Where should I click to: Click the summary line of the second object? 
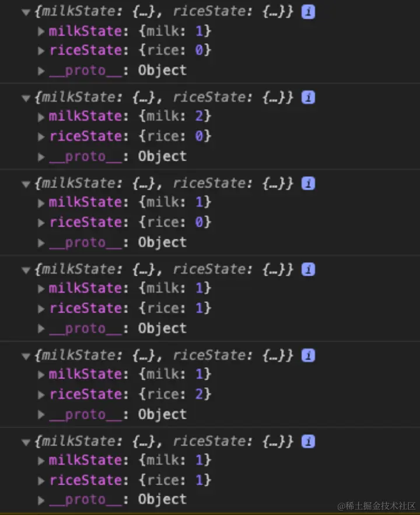click(x=163, y=98)
